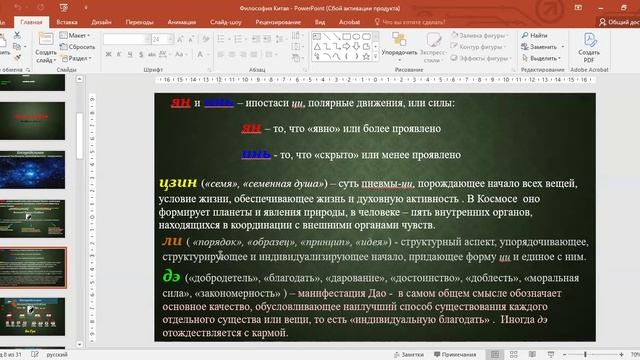Toggle text shadow (S) formatting
Image resolution: width=640 pixels, height=360 pixels.
click(x=141, y=54)
